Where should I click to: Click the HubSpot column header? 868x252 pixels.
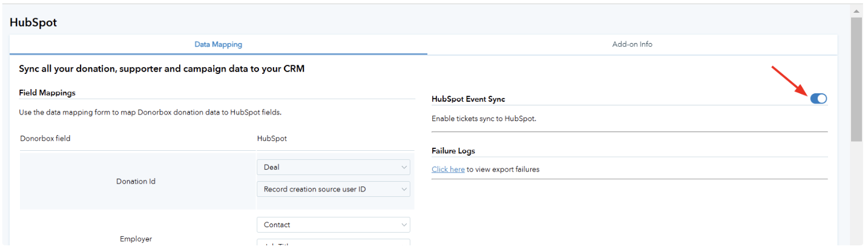272,138
